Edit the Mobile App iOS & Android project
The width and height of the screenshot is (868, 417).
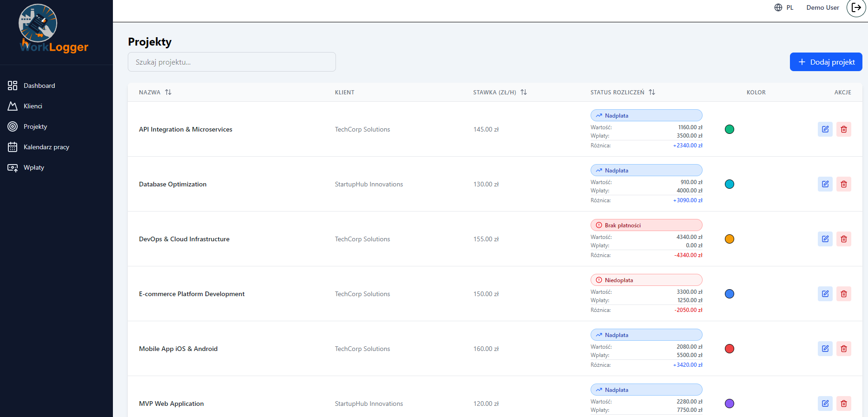pos(825,349)
